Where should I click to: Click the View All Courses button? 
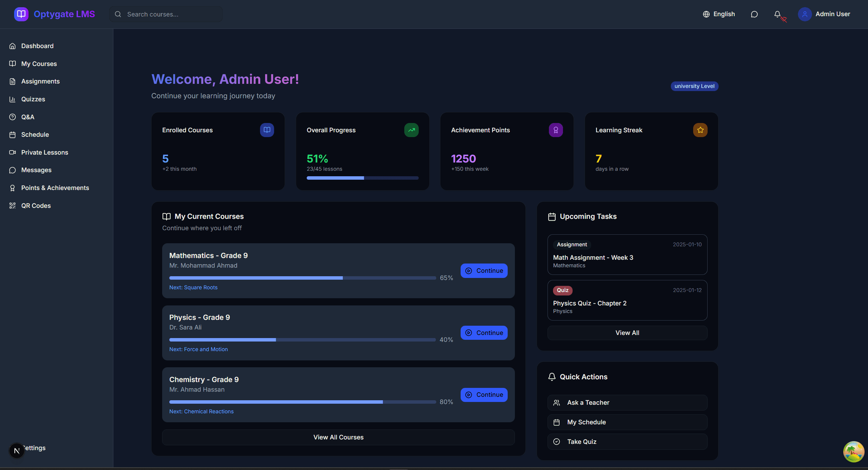pos(338,437)
